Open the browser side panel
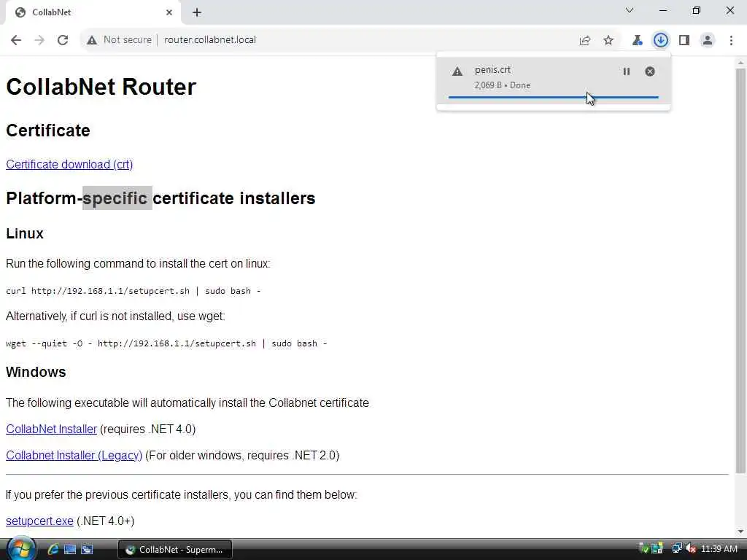Screen dimensions: 747x560 [x=684, y=41]
